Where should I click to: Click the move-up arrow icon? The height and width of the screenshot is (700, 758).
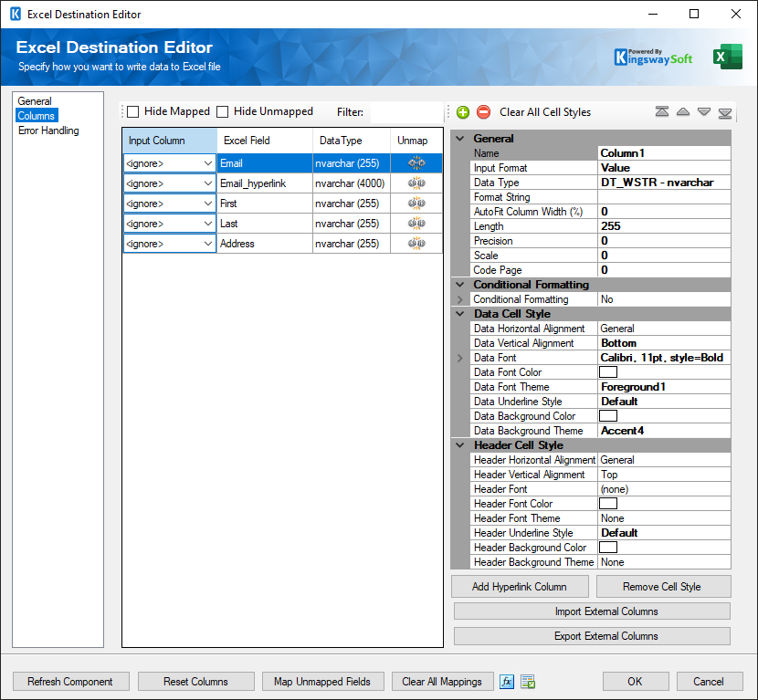683,111
